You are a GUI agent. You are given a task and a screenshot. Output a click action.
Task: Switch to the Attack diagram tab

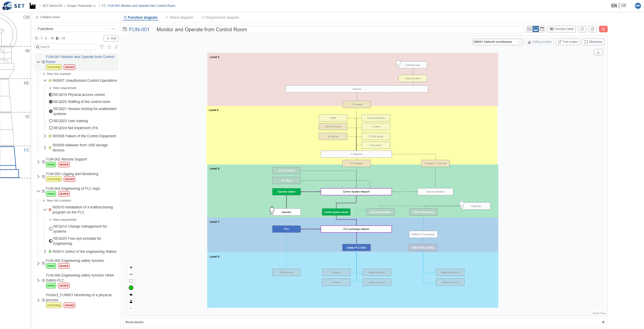pyautogui.click(x=179, y=17)
